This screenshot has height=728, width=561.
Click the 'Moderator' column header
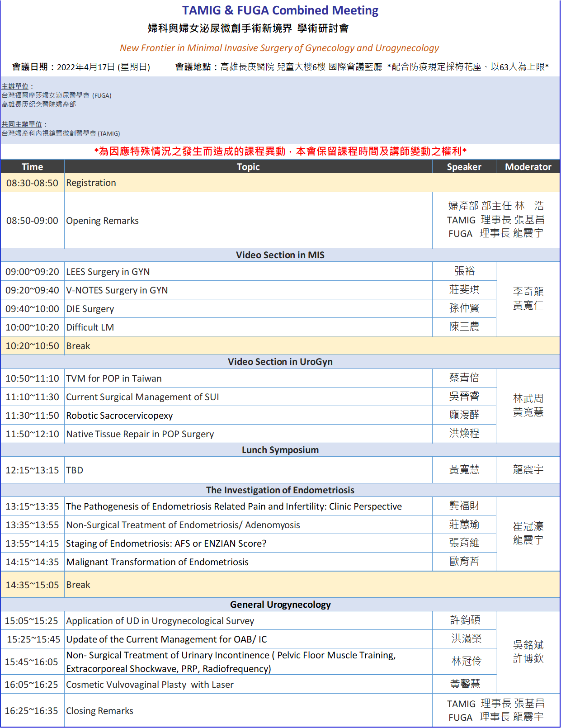point(528,167)
